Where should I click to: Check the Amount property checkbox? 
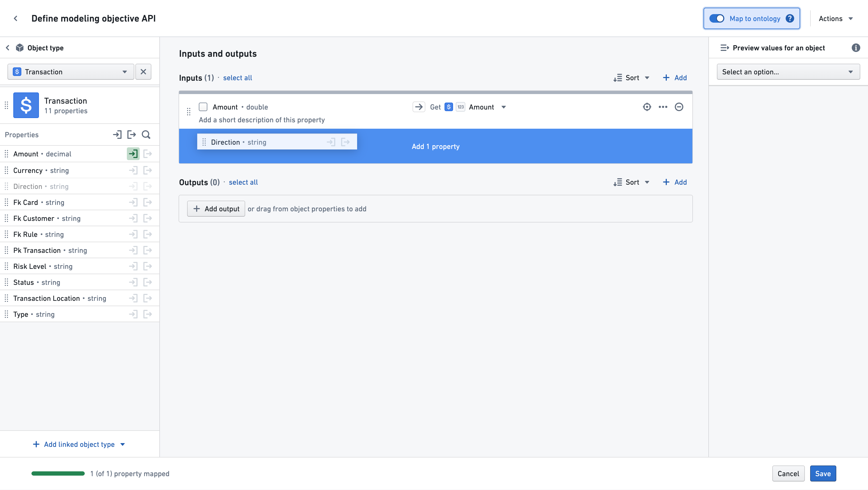point(203,107)
